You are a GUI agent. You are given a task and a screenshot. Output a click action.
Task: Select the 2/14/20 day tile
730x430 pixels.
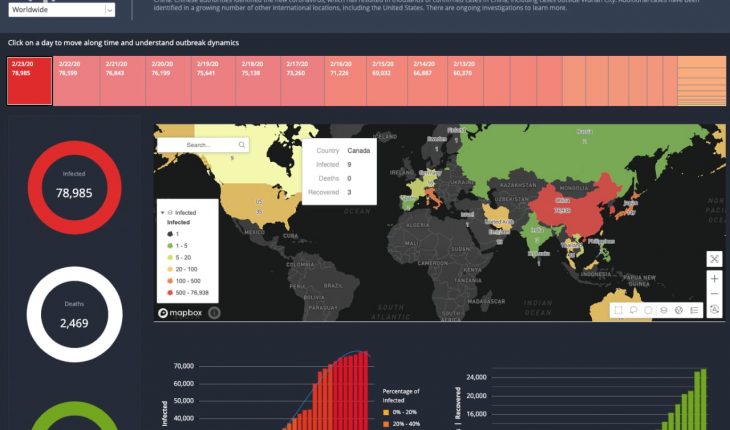pos(428,81)
